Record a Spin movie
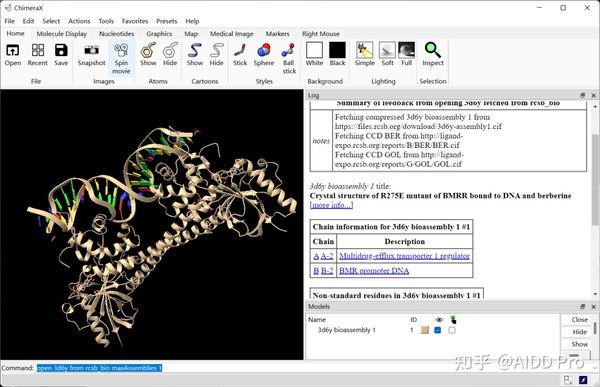Image resolution: width=600 pixels, height=387 pixels. click(x=121, y=59)
